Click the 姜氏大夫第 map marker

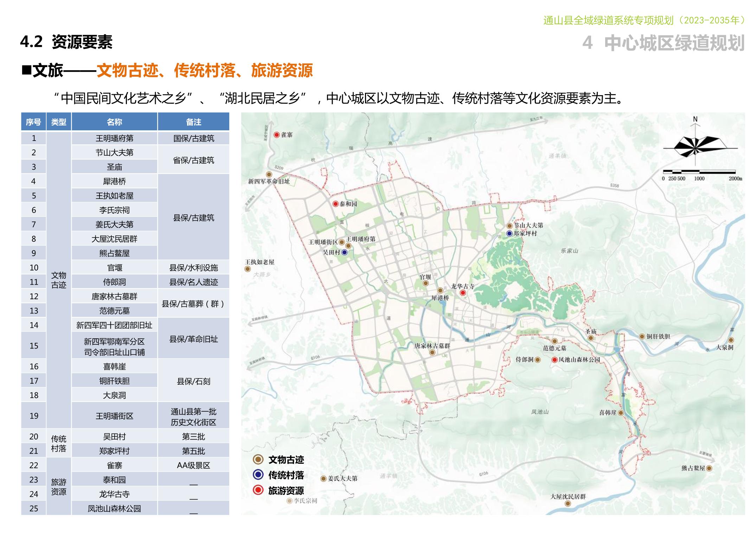[323, 478]
